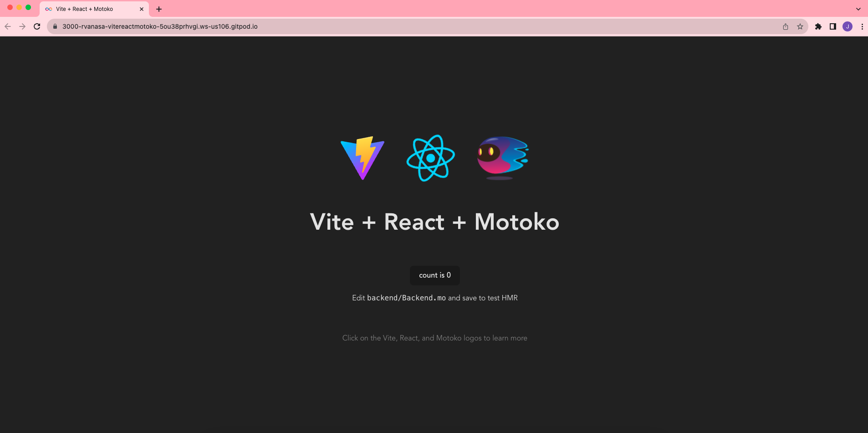
Task: Bookmark this page with the star icon
Action: [x=800, y=26]
